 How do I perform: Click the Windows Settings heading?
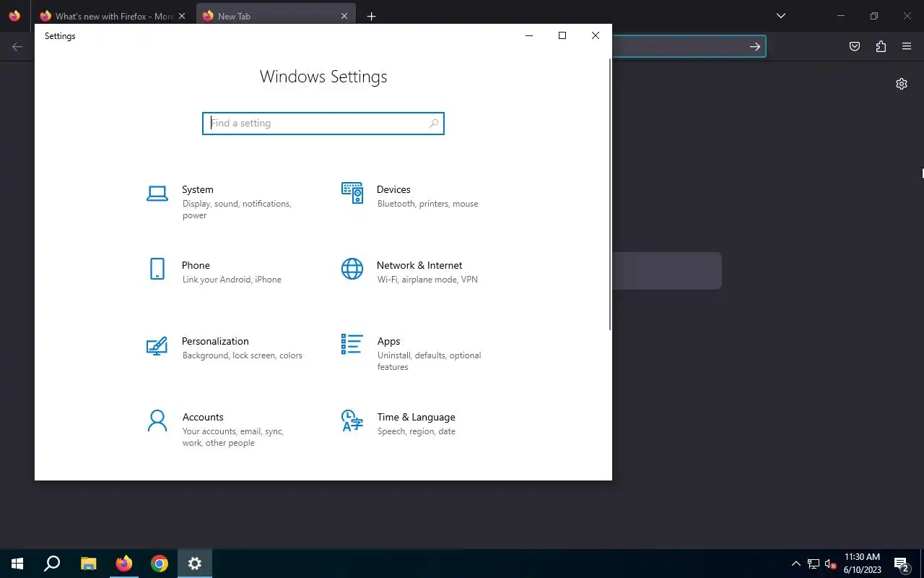323,77
